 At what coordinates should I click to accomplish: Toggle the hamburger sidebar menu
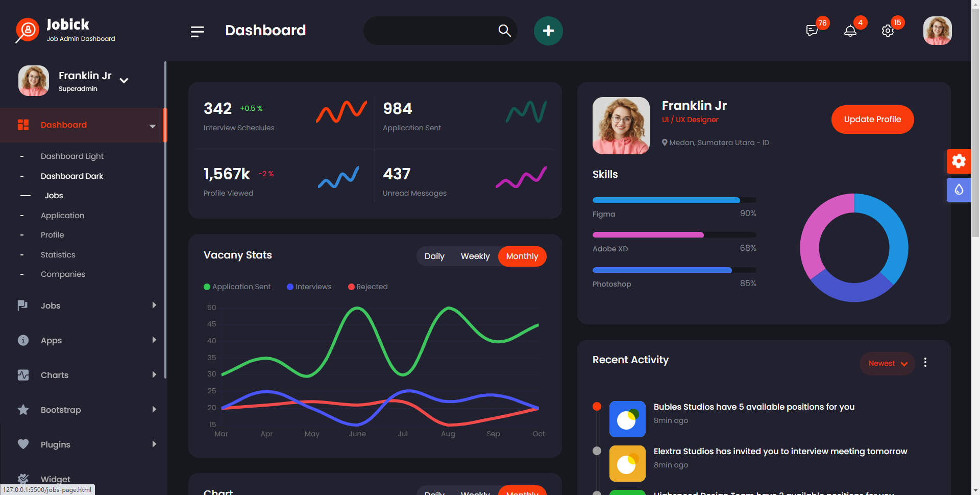click(198, 32)
